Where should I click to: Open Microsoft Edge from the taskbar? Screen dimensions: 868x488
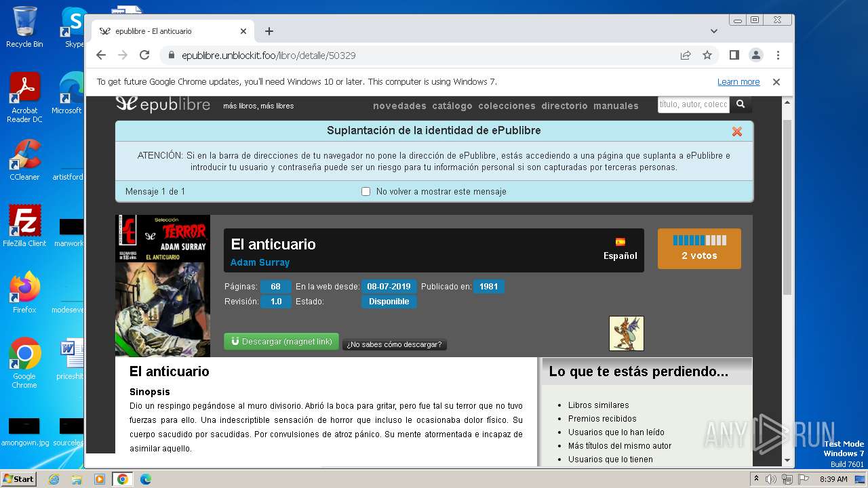pyautogui.click(x=146, y=479)
